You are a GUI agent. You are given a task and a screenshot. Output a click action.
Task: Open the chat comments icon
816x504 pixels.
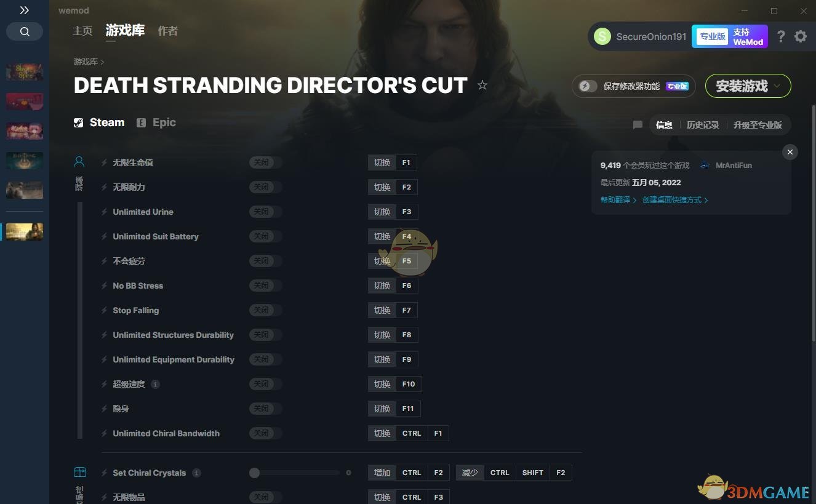[638, 125]
